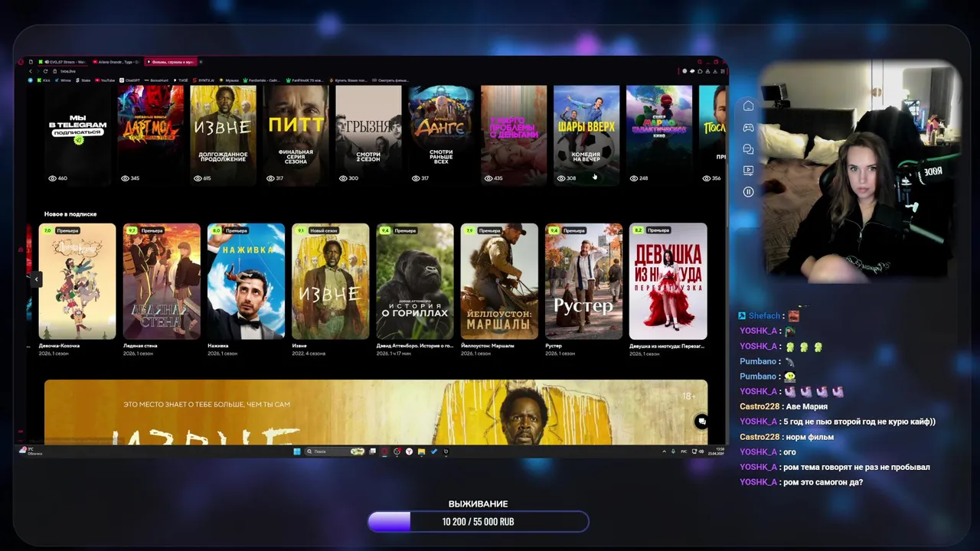
Task: Open the BonusHunt bookmark
Action: [x=156, y=80]
